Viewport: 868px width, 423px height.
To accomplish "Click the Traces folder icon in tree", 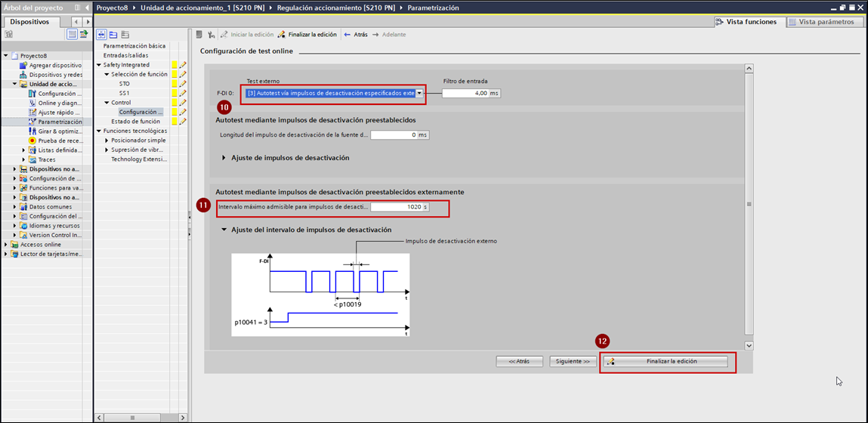I will pyautogui.click(x=32, y=159).
